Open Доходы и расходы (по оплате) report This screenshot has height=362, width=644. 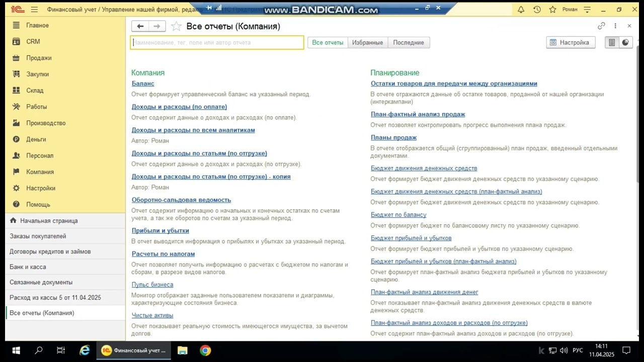point(179,107)
